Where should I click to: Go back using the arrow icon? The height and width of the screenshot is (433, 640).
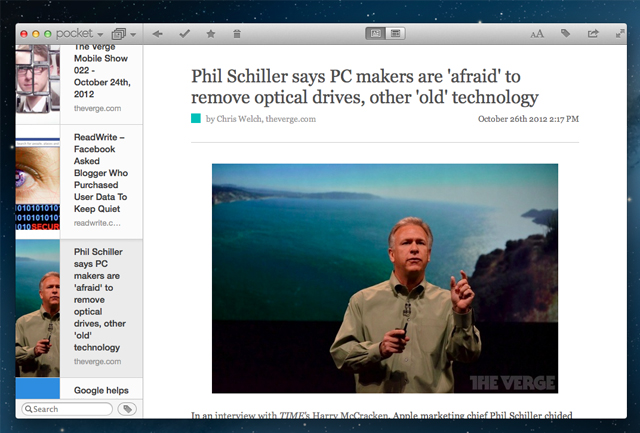[x=158, y=33]
